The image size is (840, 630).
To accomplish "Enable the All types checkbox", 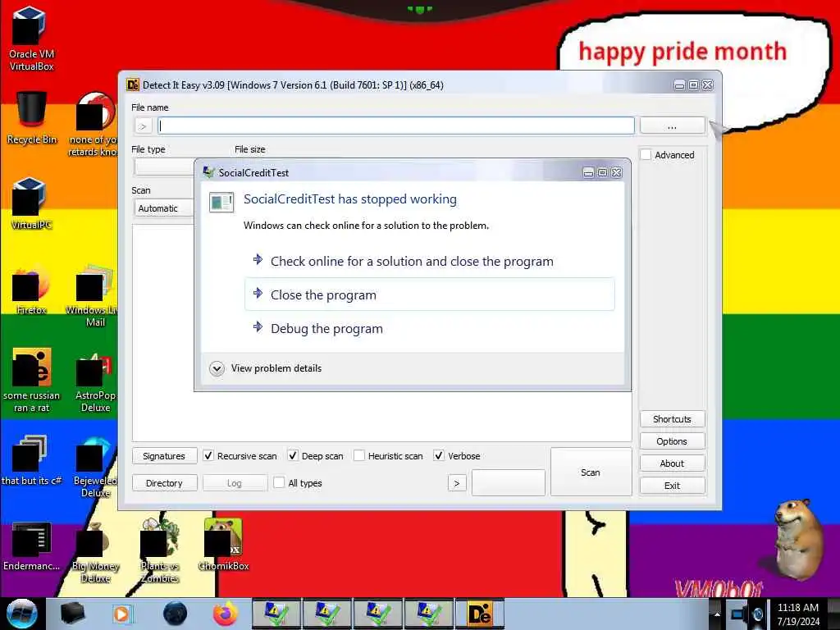I will (279, 482).
